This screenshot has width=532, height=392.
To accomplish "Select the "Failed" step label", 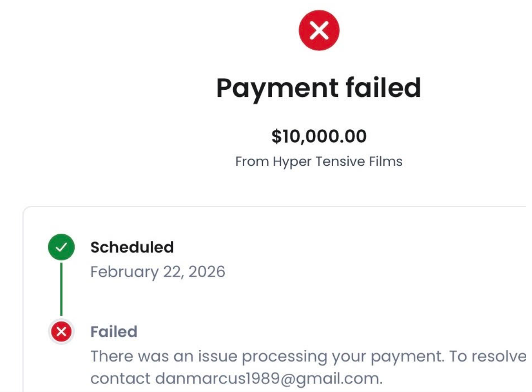I will pyautogui.click(x=114, y=332).
